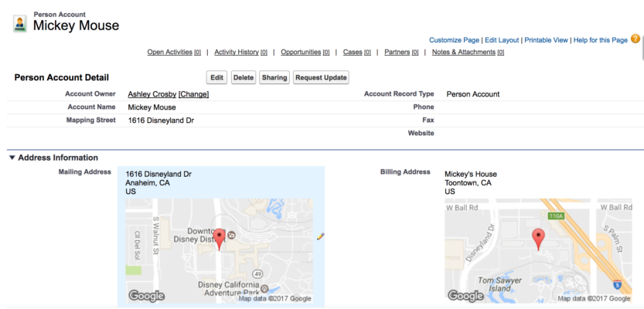
Task: Click the S Walnut St map label
Action: pyautogui.click(x=155, y=234)
